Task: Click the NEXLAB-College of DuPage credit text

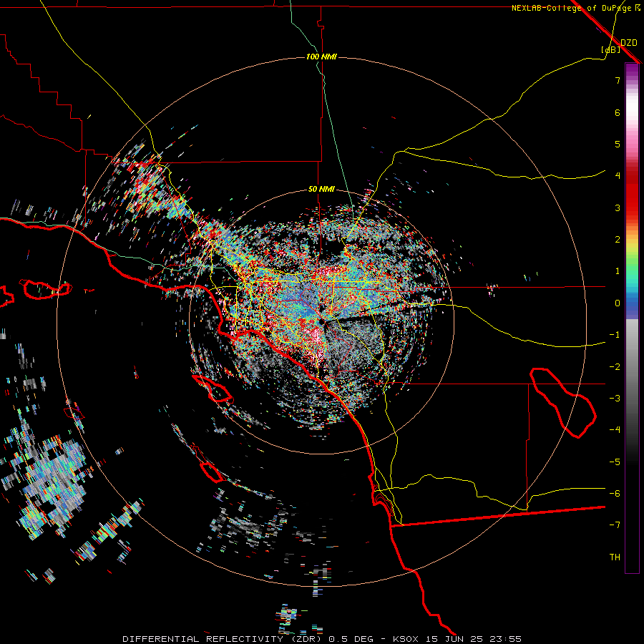Action: pos(575,8)
